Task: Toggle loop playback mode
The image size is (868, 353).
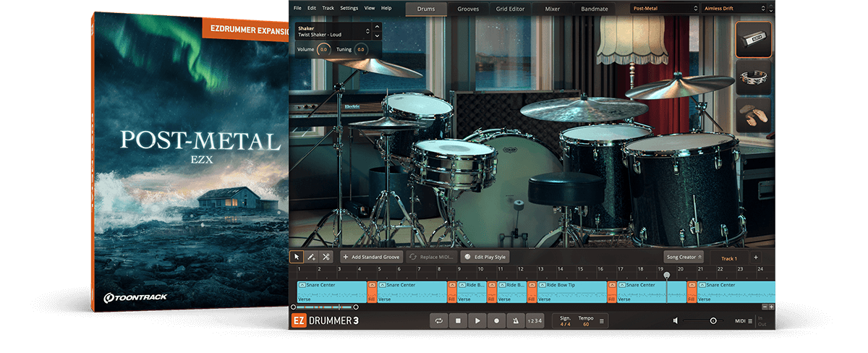Action: (438, 320)
